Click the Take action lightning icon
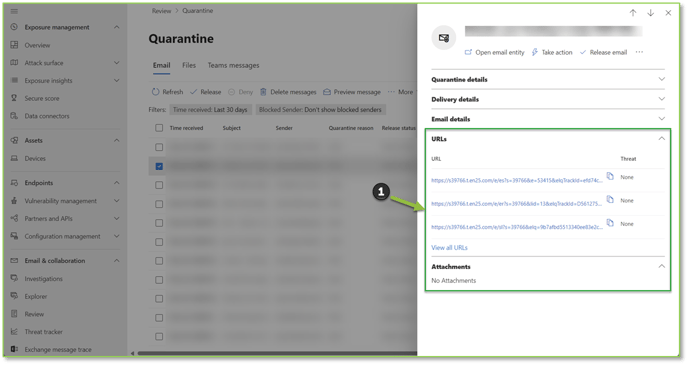 534,52
